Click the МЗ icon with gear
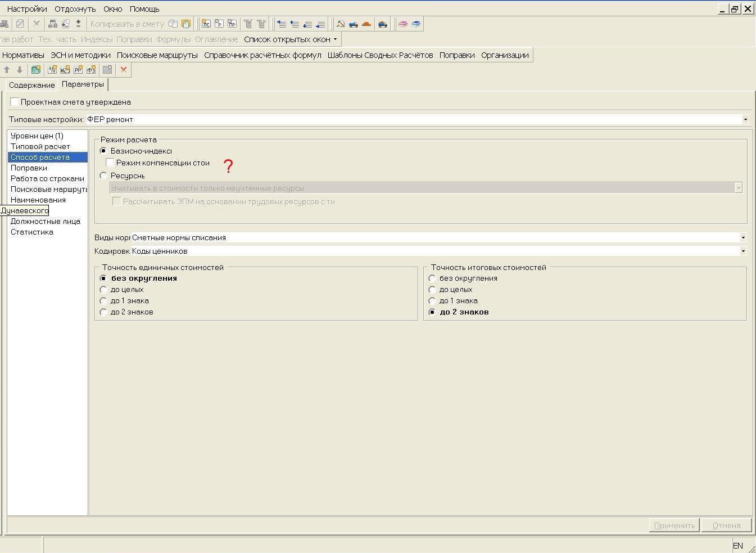 [65, 70]
